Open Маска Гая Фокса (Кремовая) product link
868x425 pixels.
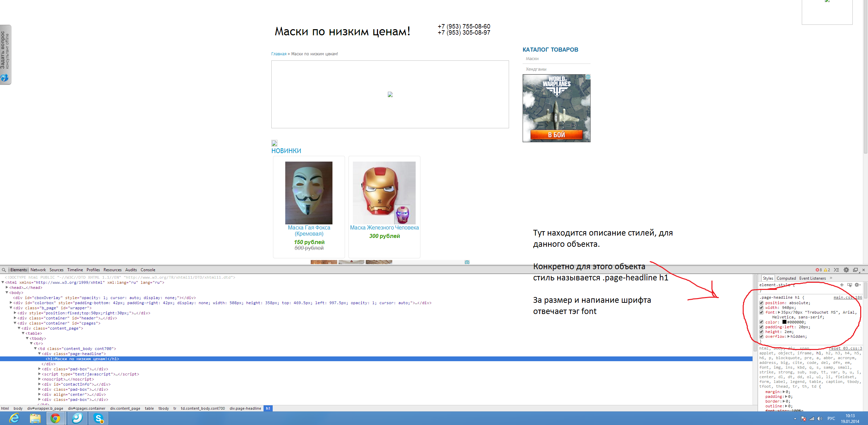309,231
